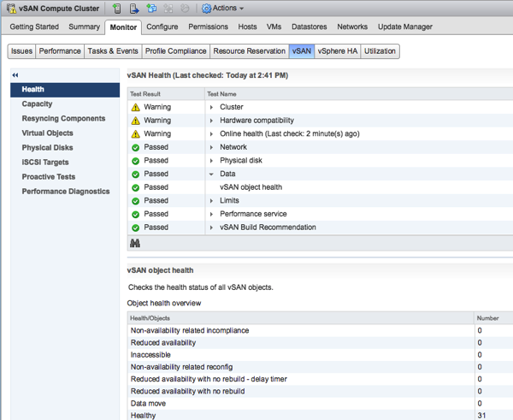This screenshot has height=420, width=513.
Task: Select the Profile Compliance sub-tab
Action: (x=175, y=51)
